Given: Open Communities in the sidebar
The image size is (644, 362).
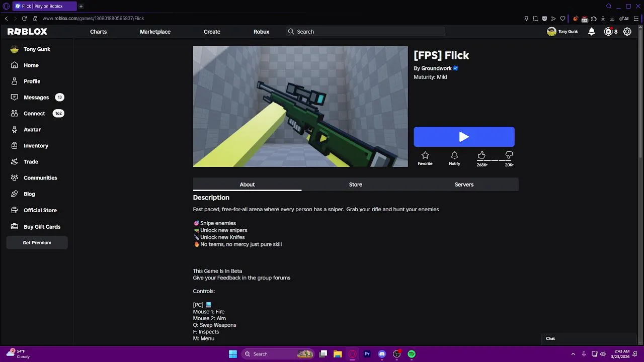Looking at the screenshot, I should (x=40, y=178).
